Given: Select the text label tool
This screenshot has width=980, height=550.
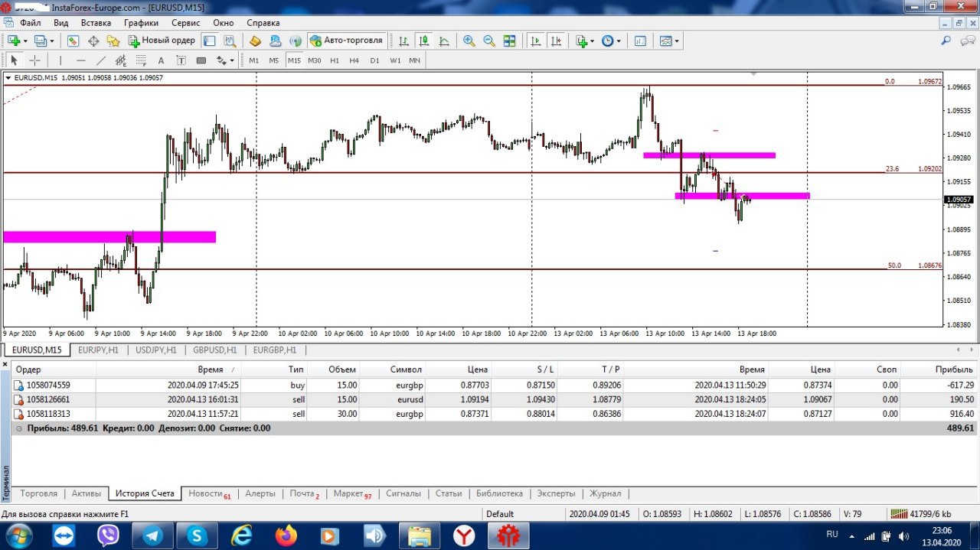Looking at the screenshot, I should point(181,60).
